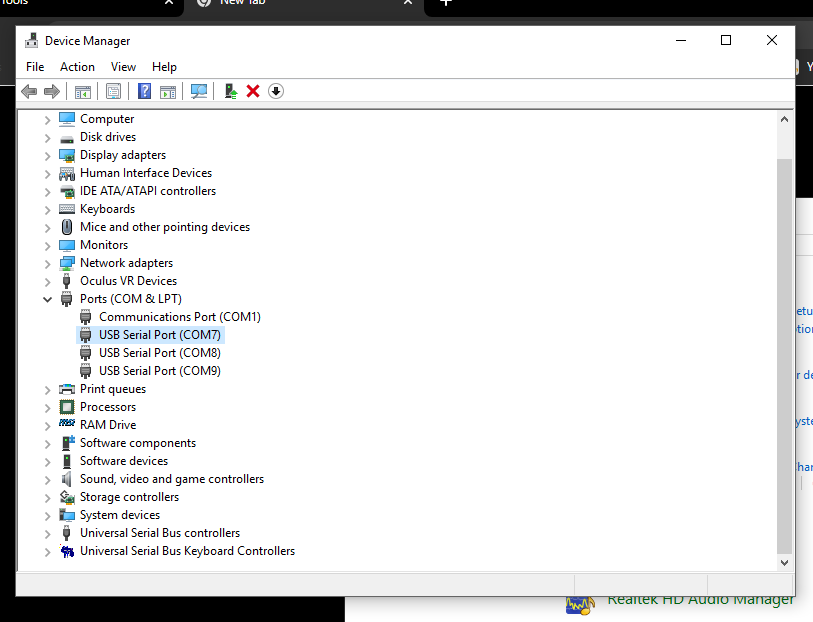Click the Print queues printer icon
The image size is (813, 622).
click(x=67, y=389)
